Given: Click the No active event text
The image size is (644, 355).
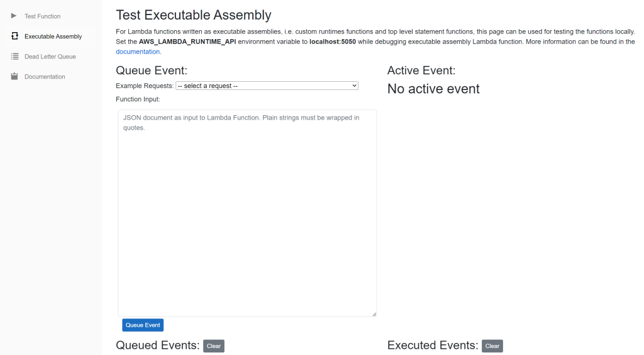Looking at the screenshot, I should tap(433, 89).
